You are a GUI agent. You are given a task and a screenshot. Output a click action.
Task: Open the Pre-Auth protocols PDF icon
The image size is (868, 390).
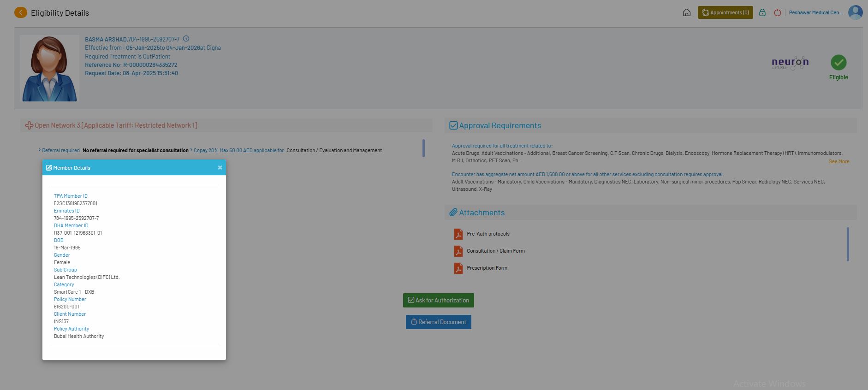pos(458,234)
